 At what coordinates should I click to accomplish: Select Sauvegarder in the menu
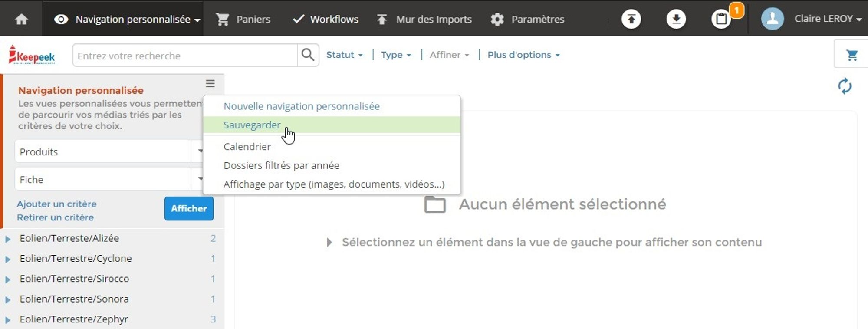[252, 125]
